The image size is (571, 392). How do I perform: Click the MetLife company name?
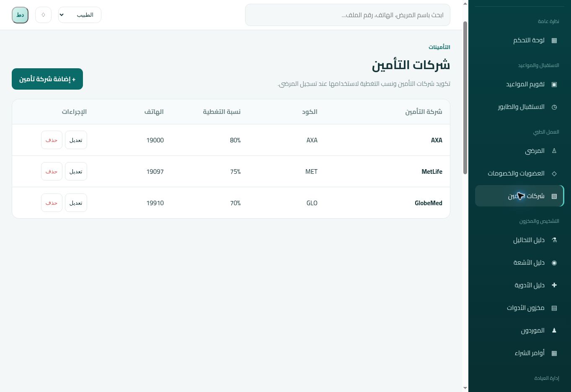tap(432, 172)
